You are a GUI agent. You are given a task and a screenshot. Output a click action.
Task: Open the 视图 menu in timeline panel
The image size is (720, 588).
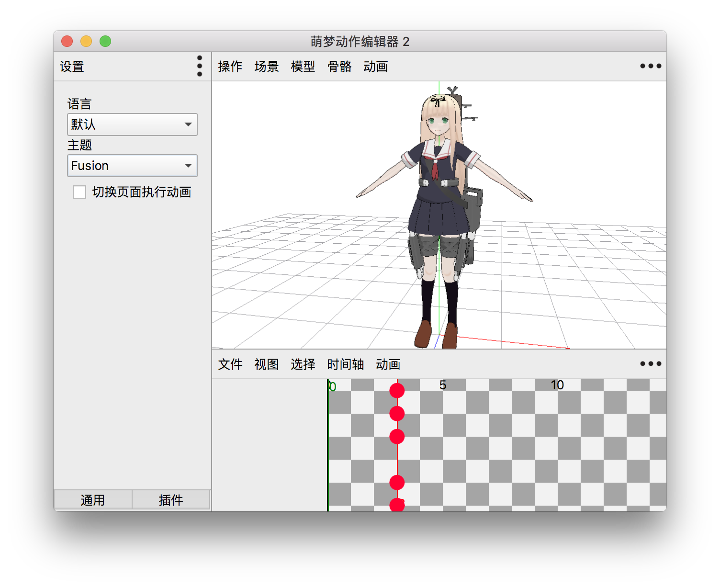click(x=267, y=364)
